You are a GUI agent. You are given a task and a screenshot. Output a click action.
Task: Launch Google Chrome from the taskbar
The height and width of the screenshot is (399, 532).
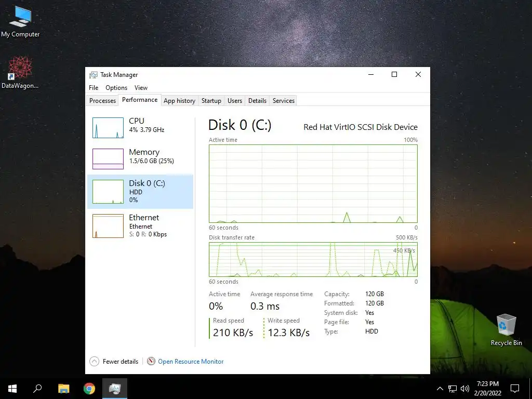[89, 389]
